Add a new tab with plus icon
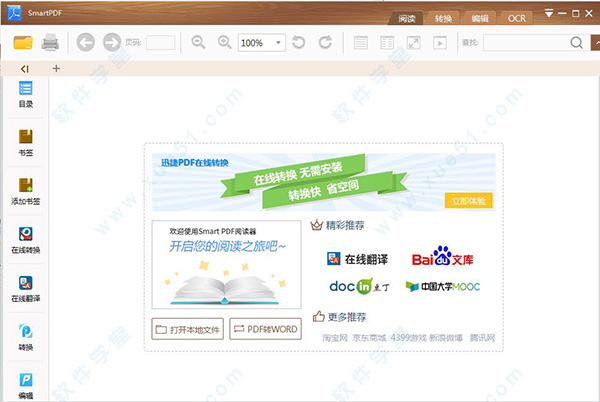Image resolution: width=600 pixels, height=402 pixels. [x=56, y=68]
